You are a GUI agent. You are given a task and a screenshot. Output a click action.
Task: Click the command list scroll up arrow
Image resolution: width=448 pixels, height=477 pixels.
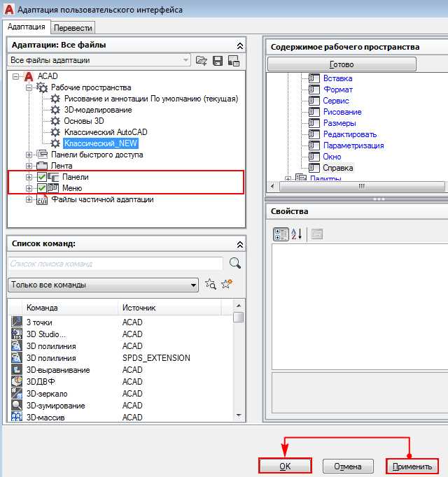pyautogui.click(x=239, y=305)
